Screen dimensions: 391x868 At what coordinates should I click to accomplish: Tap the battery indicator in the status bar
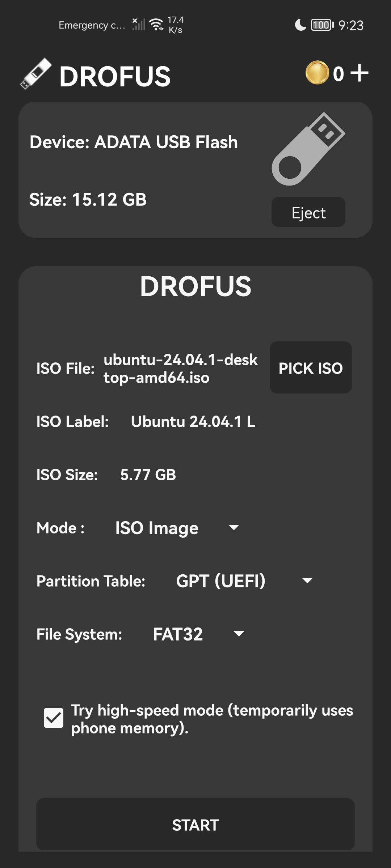(322, 25)
